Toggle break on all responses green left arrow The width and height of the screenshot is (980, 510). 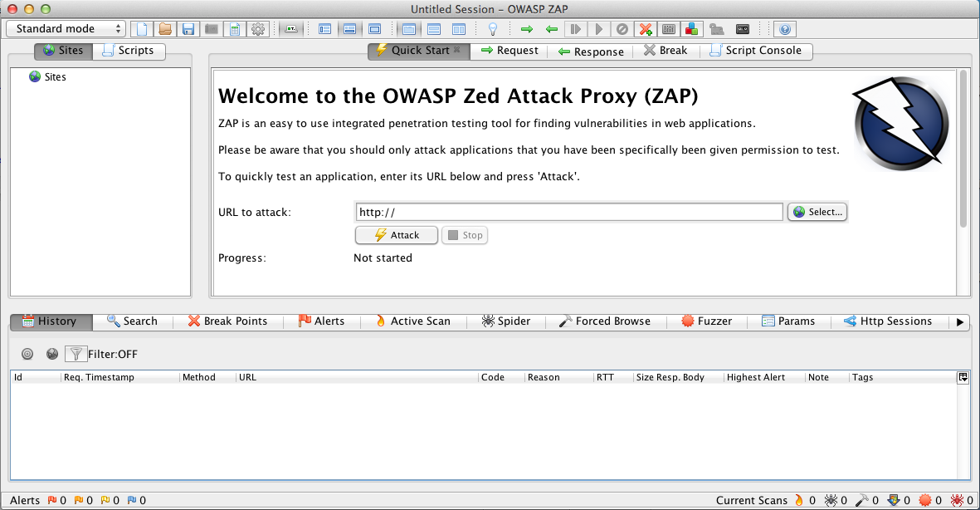tap(551, 29)
